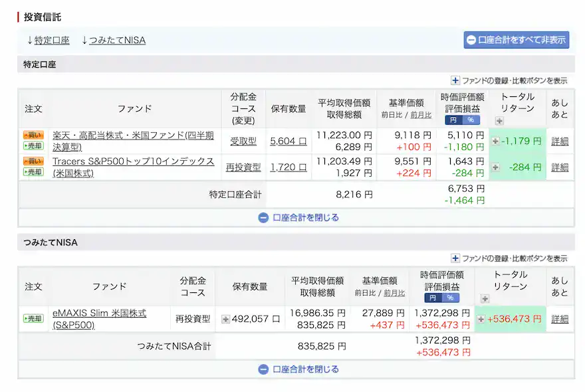Collapse 特定口座 account total row
585x392 pixels.
298,217
